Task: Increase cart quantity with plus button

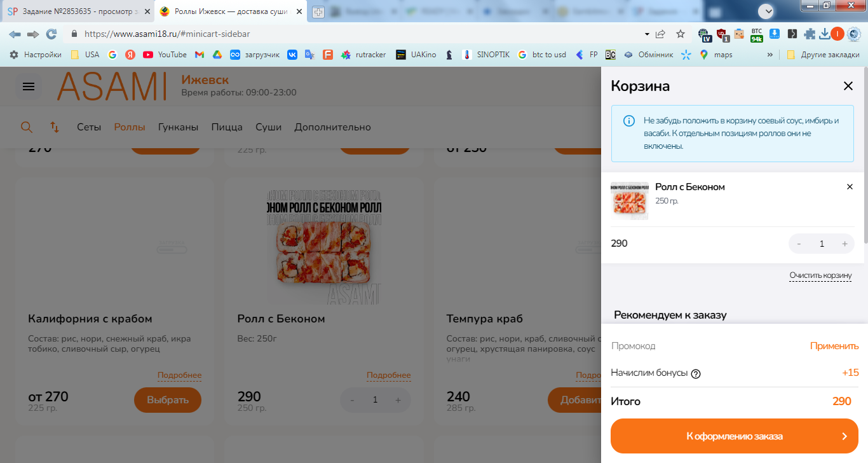Action: (x=844, y=244)
